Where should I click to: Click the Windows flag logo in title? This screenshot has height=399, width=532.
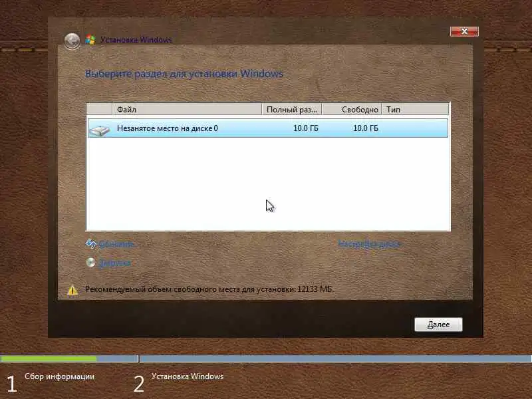click(x=90, y=40)
